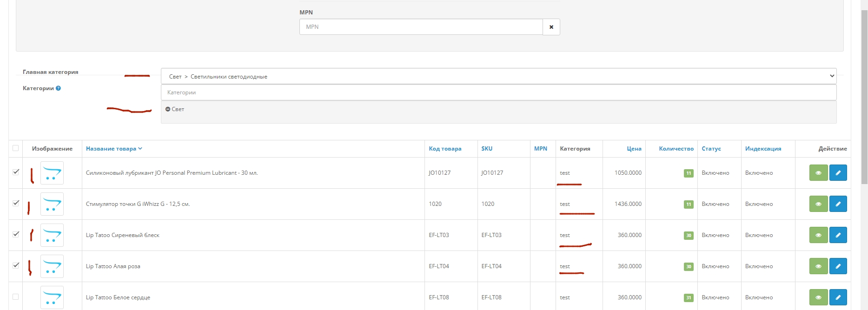Edit Lip Tatoo Сиреневый блеск product
The height and width of the screenshot is (310, 868).
(x=838, y=235)
